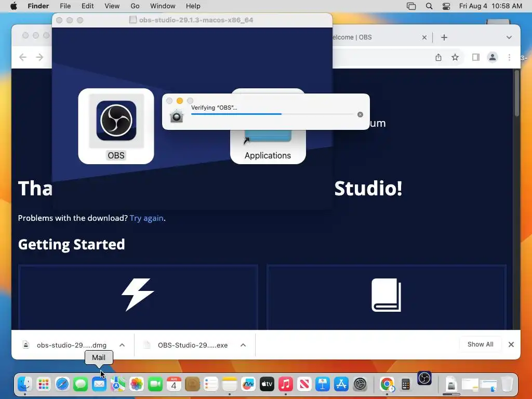Open Maps app in the Dock
Screen dimensions: 532x399
[118, 384]
